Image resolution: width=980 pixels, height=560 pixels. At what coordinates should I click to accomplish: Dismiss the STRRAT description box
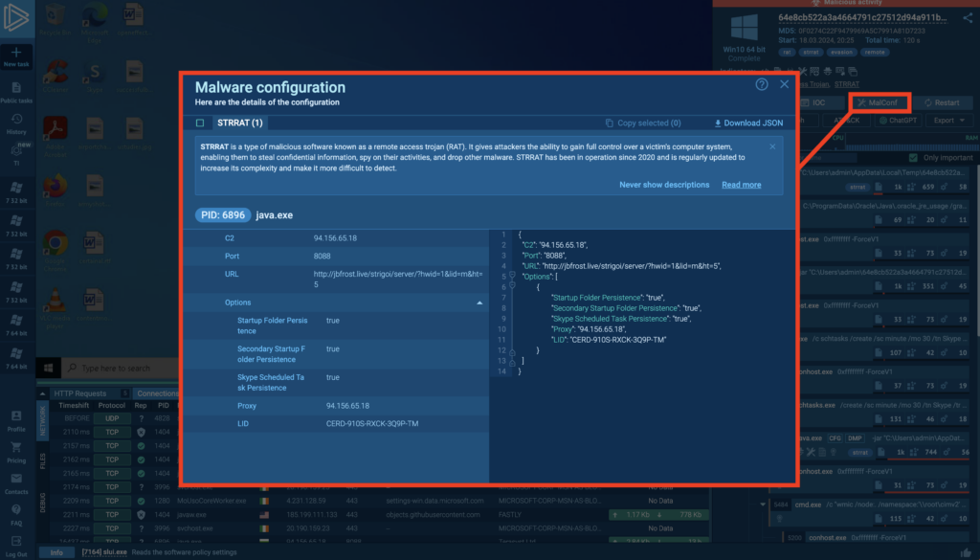click(773, 146)
